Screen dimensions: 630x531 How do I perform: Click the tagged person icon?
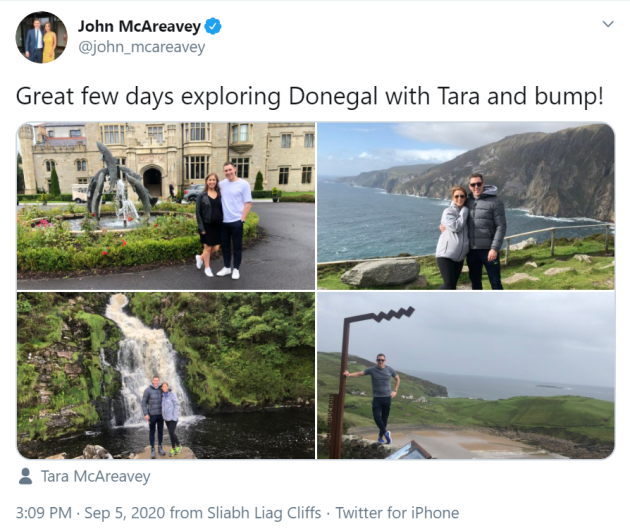(25, 476)
